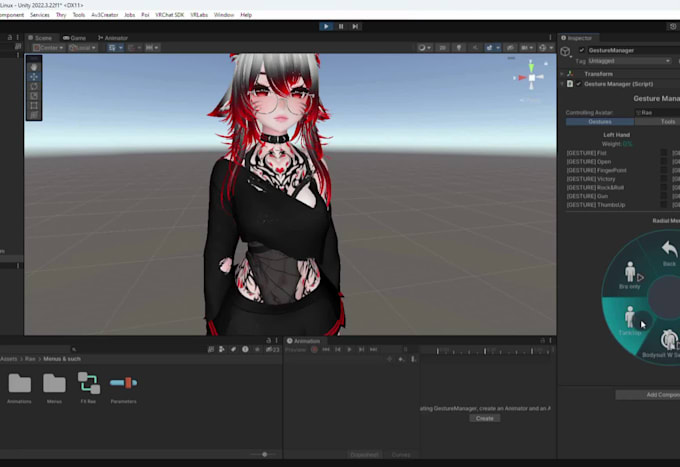680x467 pixels.
Task: Enable the [GESTURE] Open left-hand checkbox
Action: (664, 161)
